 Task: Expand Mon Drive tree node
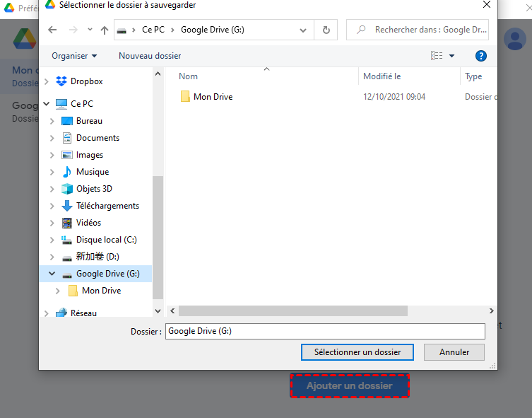coord(58,291)
